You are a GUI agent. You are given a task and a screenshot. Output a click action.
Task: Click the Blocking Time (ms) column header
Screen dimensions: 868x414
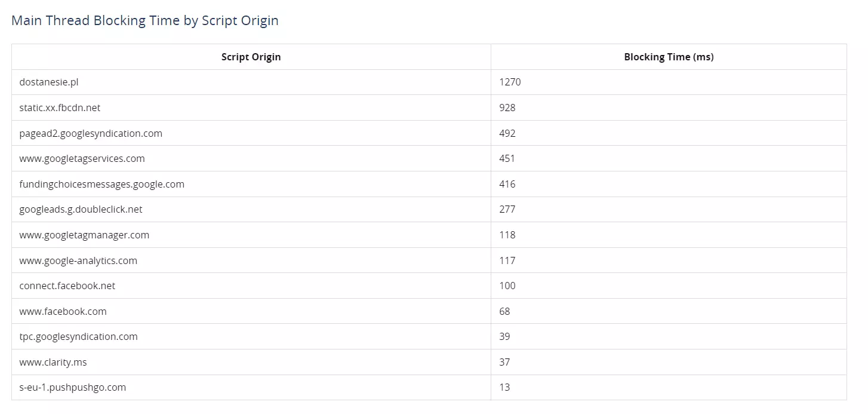tap(669, 57)
